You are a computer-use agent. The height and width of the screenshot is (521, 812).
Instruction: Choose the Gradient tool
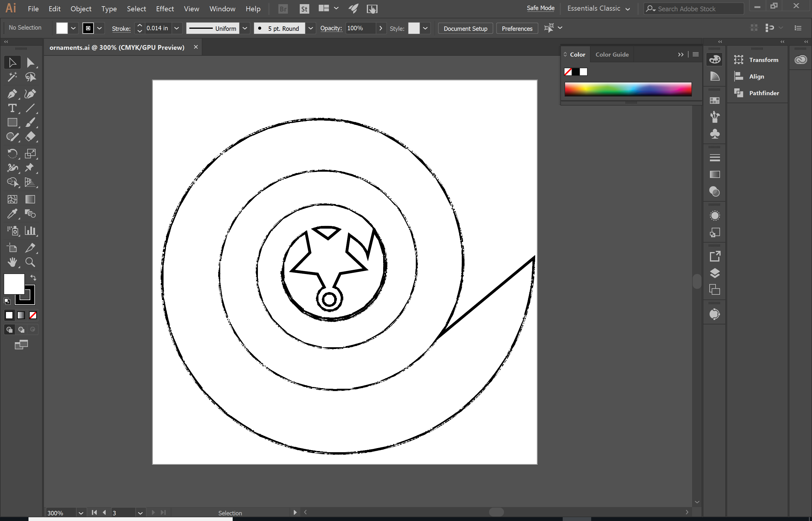[30, 199]
